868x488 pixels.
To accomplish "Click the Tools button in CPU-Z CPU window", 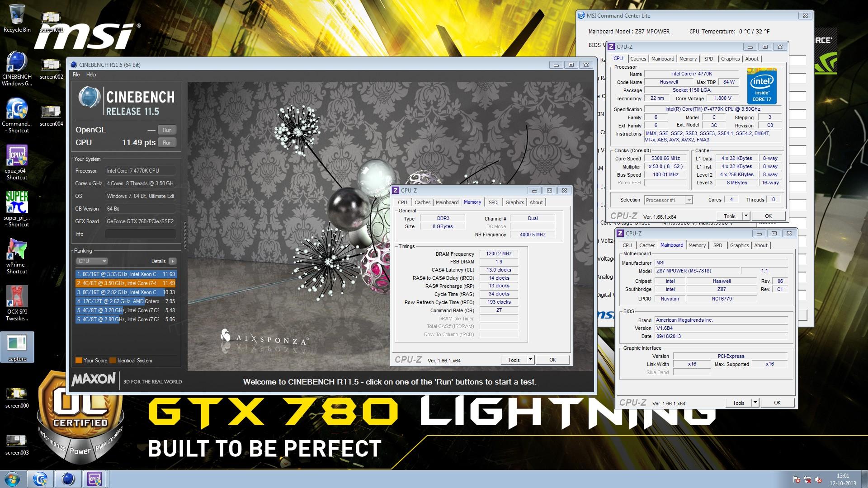I will click(730, 216).
